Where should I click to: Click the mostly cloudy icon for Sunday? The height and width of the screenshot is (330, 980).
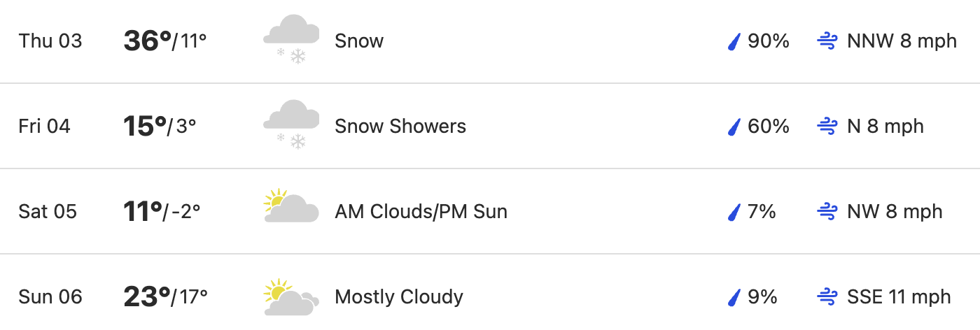(291, 296)
